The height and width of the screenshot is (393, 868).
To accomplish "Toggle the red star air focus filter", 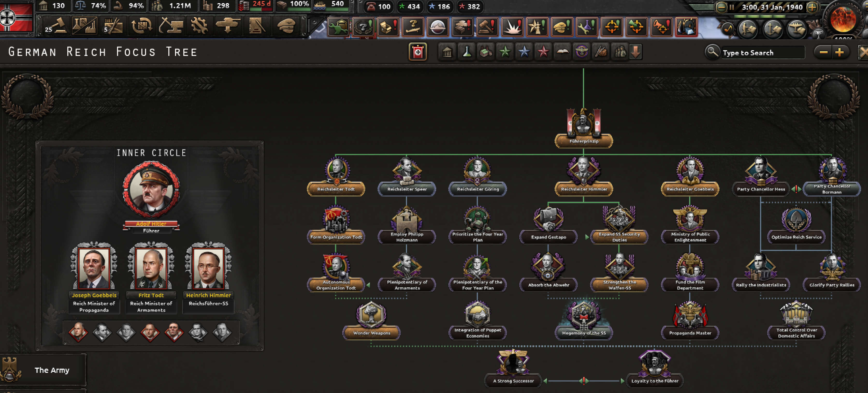I will (543, 52).
